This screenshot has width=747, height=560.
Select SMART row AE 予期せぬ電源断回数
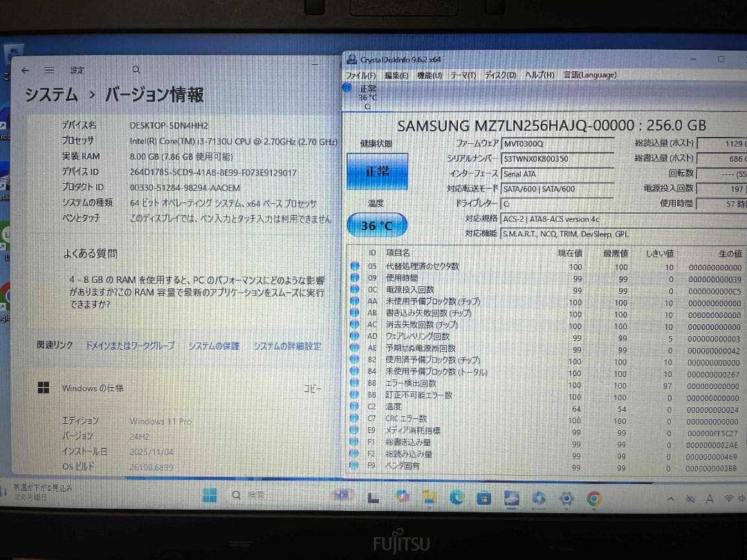click(x=546, y=348)
